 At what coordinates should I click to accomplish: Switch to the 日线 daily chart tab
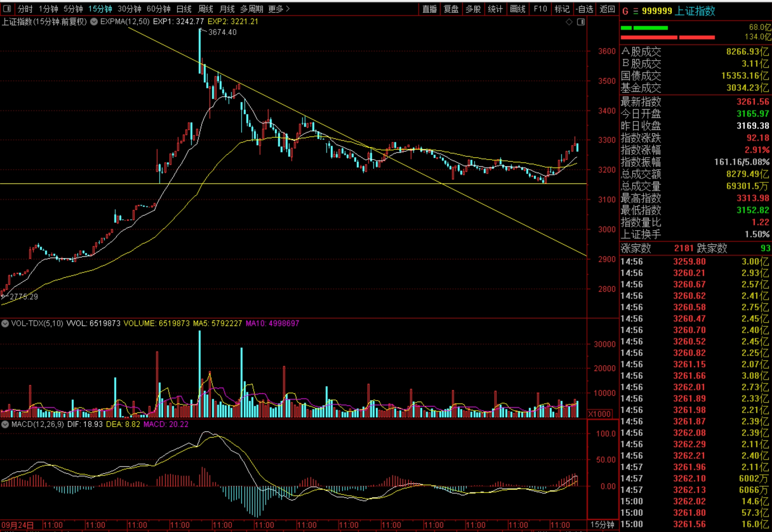click(x=184, y=9)
